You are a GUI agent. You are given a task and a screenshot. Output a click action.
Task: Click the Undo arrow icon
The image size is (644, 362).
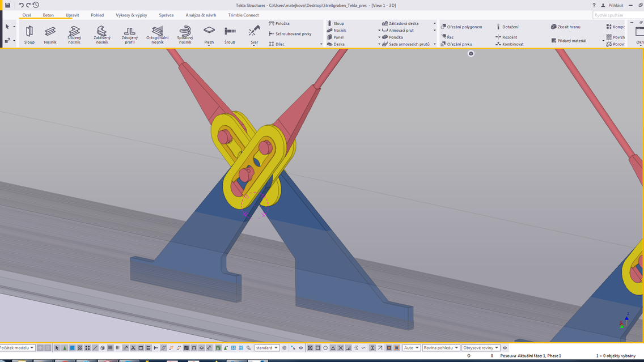click(x=21, y=5)
